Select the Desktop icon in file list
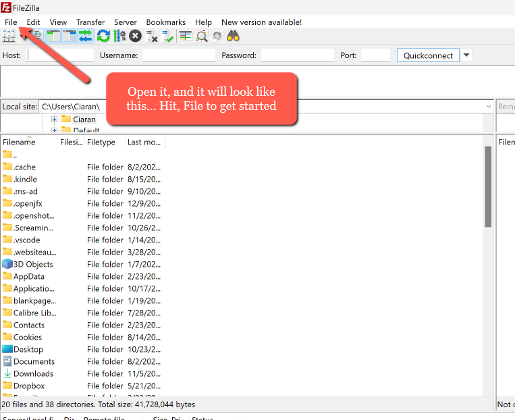The image size is (515, 420). pos(7,349)
